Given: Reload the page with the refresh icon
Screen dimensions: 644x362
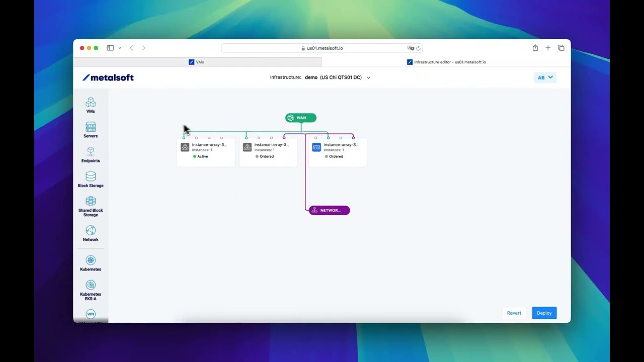Looking at the screenshot, I should point(418,48).
